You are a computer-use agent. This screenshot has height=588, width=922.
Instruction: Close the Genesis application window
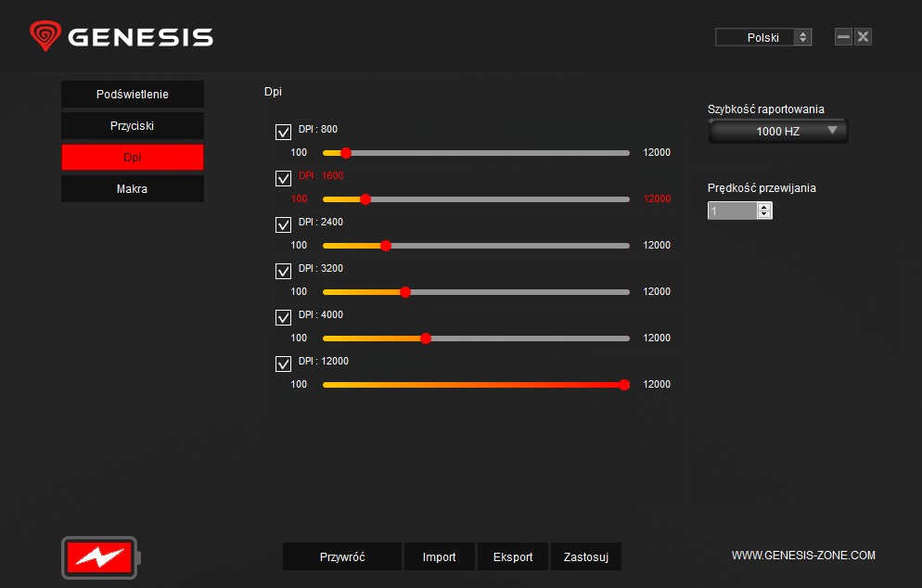click(x=863, y=37)
